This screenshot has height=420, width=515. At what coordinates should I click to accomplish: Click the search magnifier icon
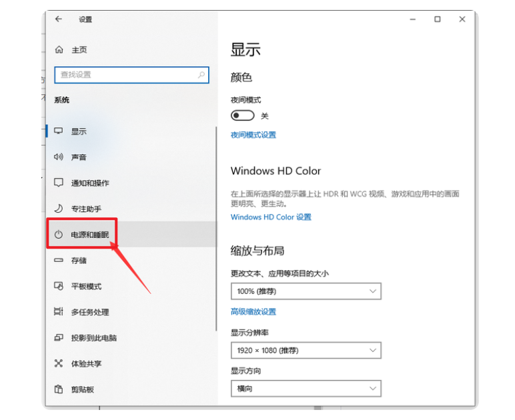[x=201, y=75]
